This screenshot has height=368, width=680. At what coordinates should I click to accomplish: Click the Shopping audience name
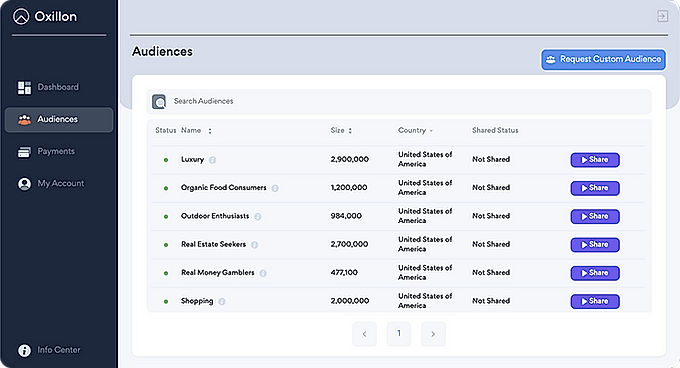click(197, 301)
